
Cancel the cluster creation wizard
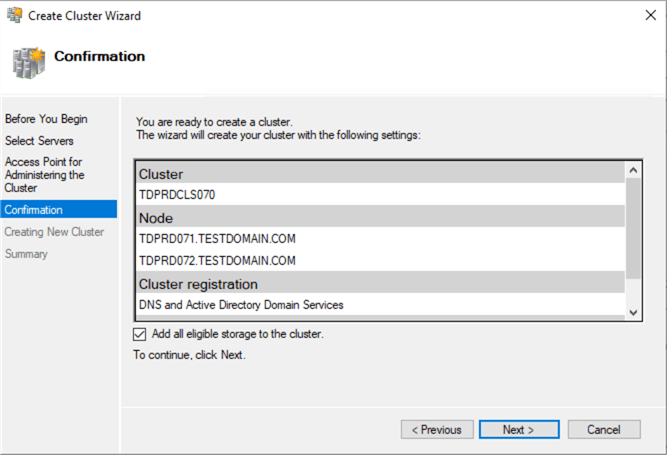[x=604, y=430]
